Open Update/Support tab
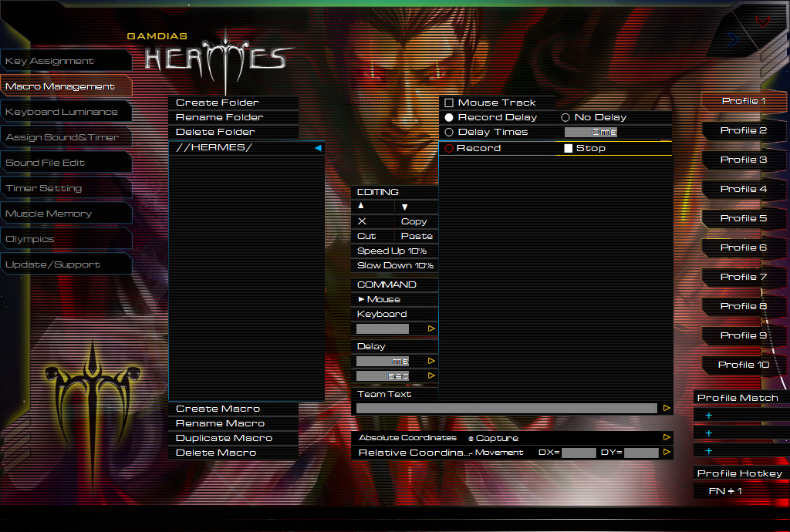This screenshot has width=790, height=532. 66,264
